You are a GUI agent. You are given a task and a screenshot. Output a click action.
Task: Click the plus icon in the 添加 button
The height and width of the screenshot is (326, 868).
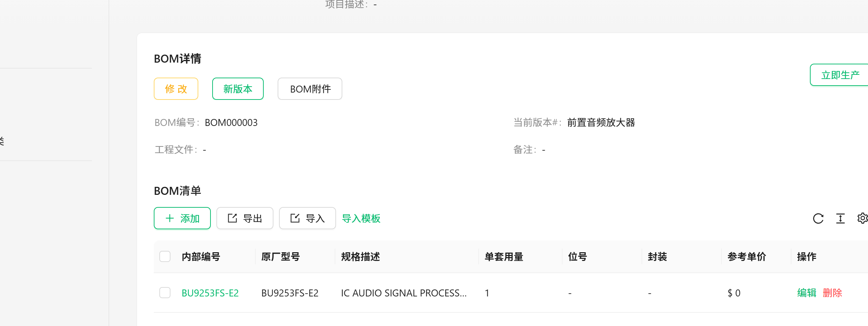170,218
